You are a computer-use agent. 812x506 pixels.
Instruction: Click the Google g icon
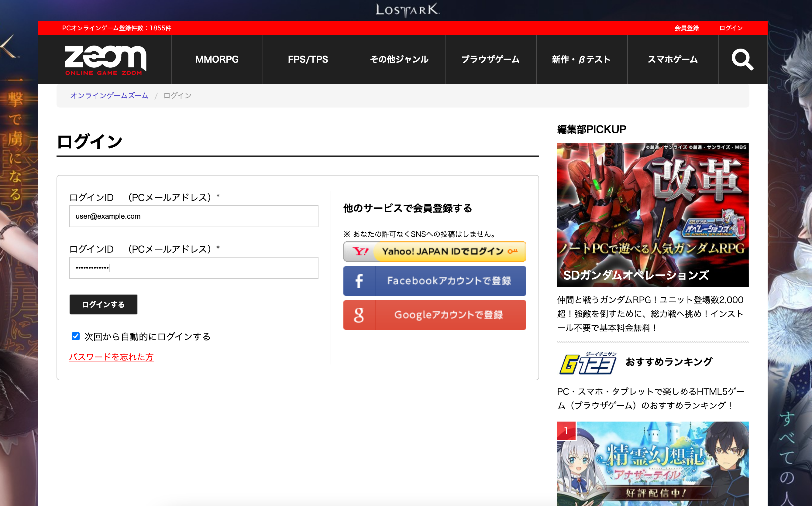pos(359,315)
